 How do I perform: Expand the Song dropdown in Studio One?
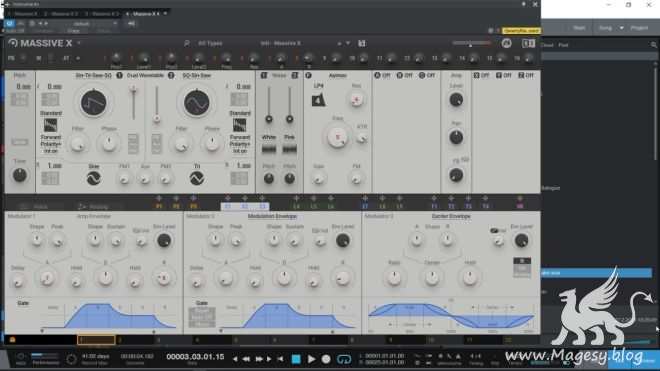(x=622, y=28)
